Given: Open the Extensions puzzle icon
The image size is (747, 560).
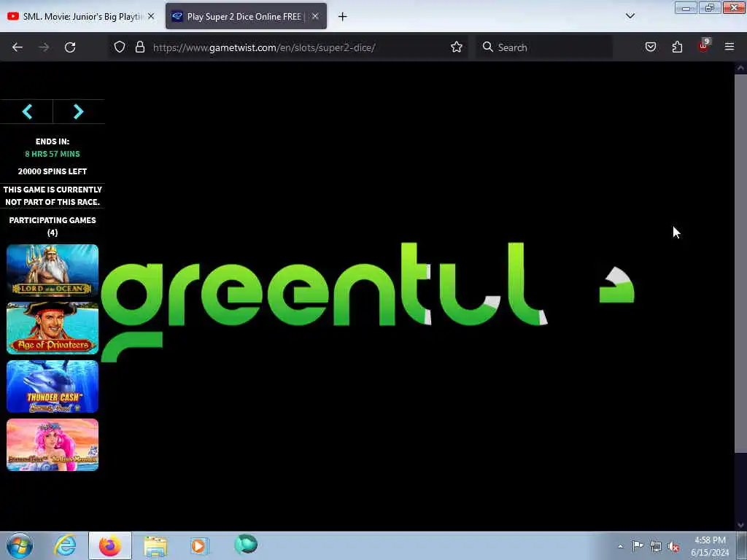Looking at the screenshot, I should 677,47.
